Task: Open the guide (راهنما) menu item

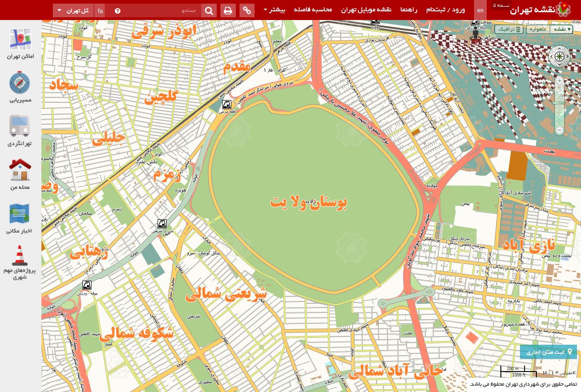Action: [x=409, y=10]
